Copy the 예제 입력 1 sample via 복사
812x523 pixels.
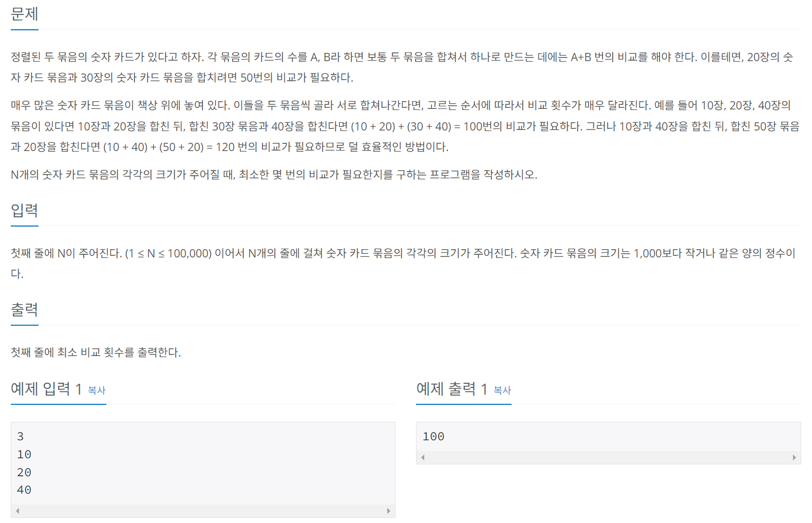click(97, 390)
